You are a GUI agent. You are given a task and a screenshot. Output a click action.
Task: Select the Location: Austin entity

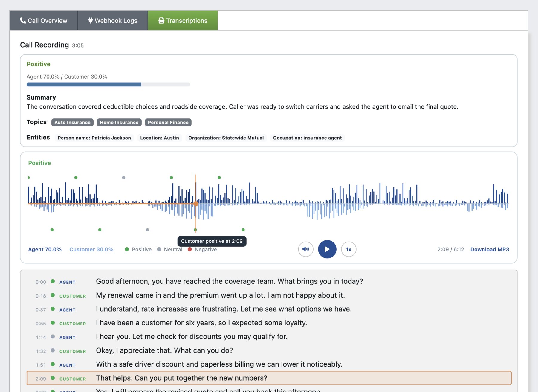point(160,138)
